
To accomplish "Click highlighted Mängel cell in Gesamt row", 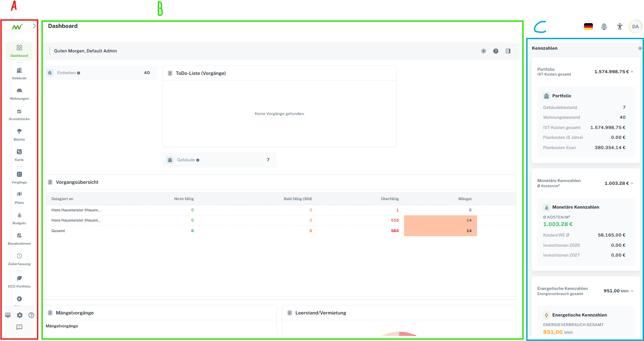I will (x=441, y=231).
